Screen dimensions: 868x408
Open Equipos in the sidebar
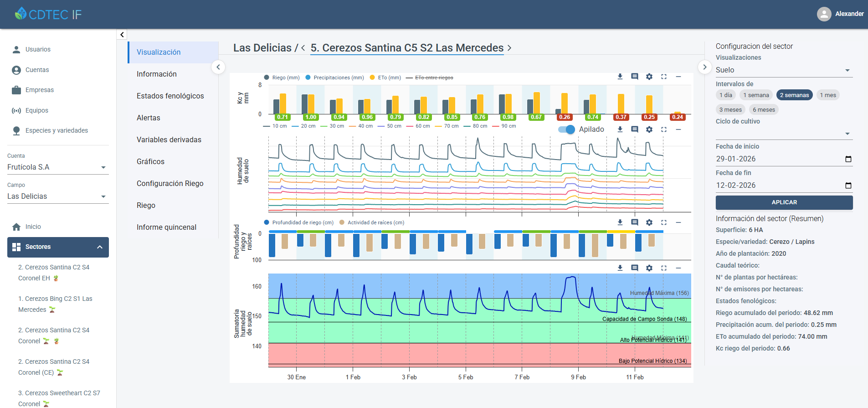point(36,110)
